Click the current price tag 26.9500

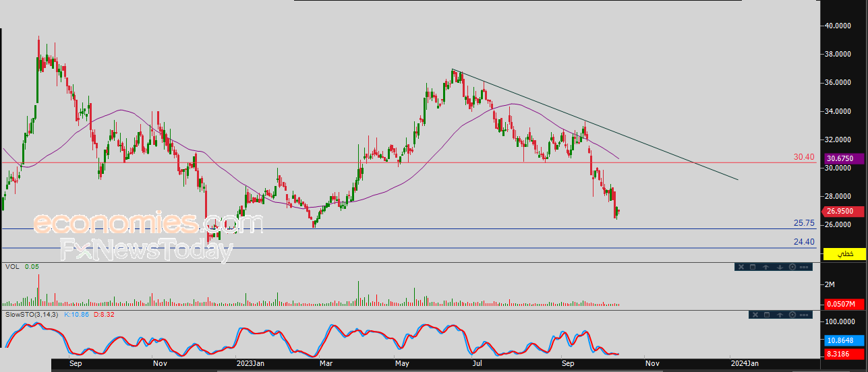click(844, 212)
